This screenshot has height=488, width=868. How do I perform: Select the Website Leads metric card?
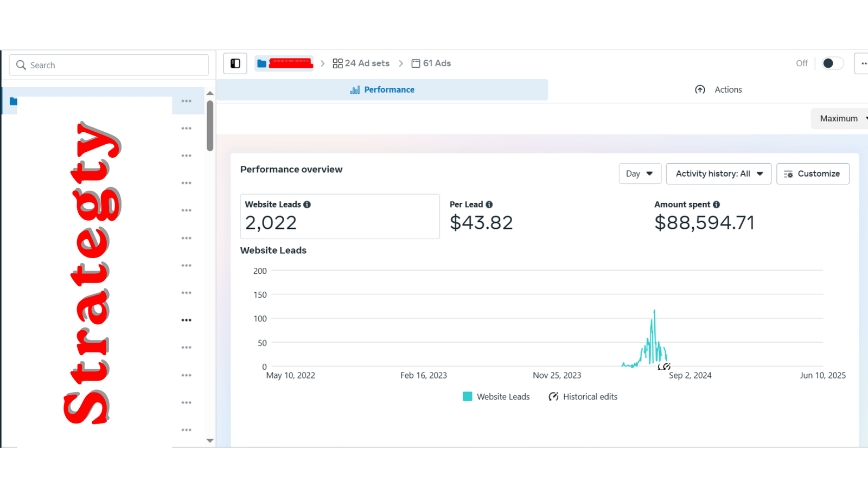coord(340,216)
